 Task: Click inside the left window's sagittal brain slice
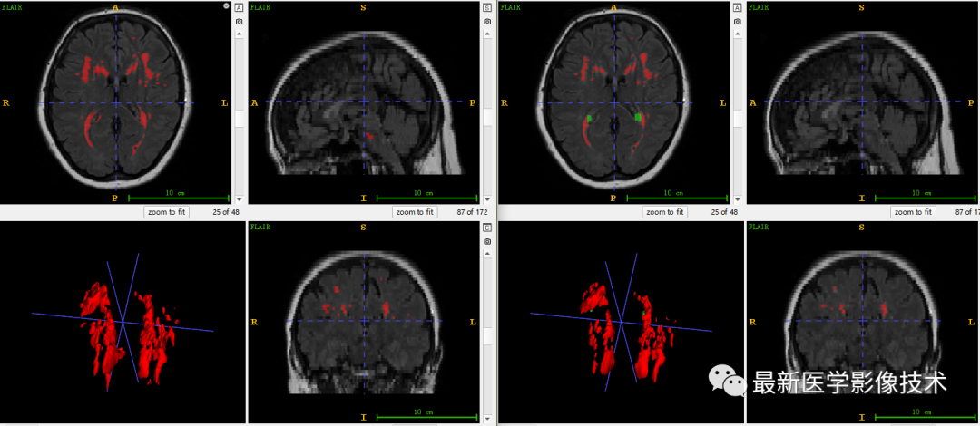tap(365, 103)
